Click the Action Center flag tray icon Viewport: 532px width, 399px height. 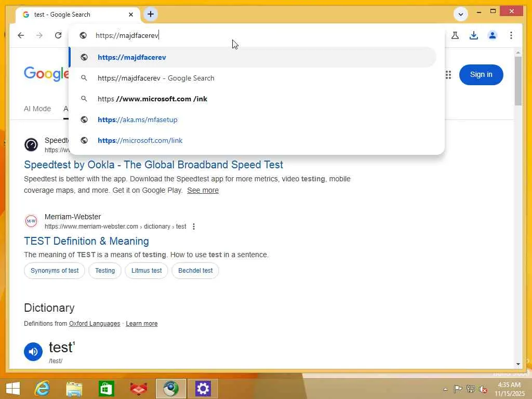pyautogui.click(x=458, y=389)
